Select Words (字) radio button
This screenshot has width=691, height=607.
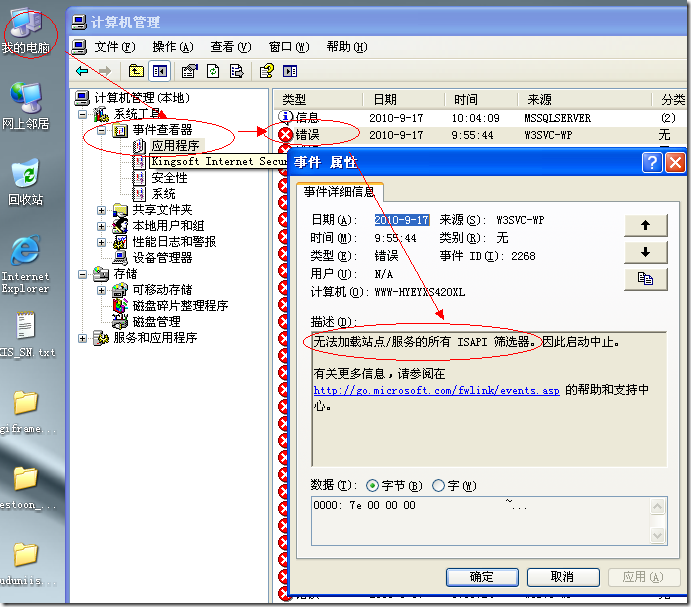click(438, 486)
